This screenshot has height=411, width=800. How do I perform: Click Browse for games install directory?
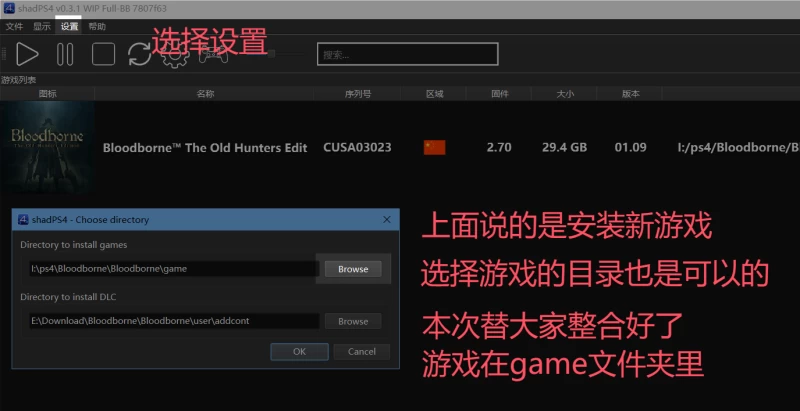point(353,269)
